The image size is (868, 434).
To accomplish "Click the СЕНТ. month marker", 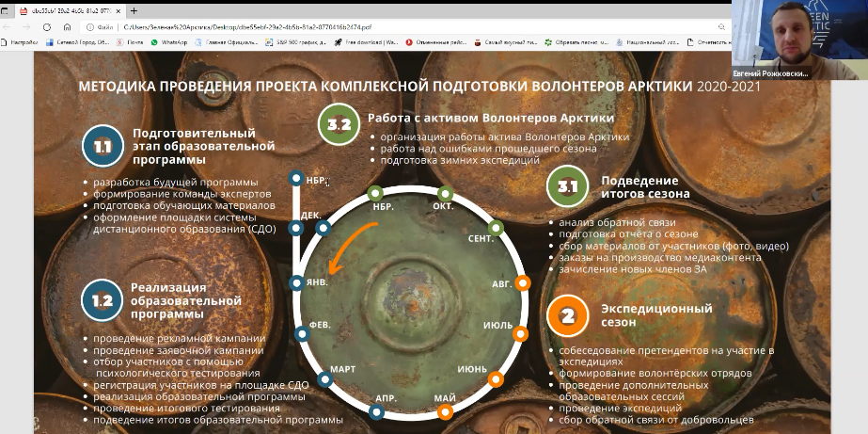I will 496,228.
